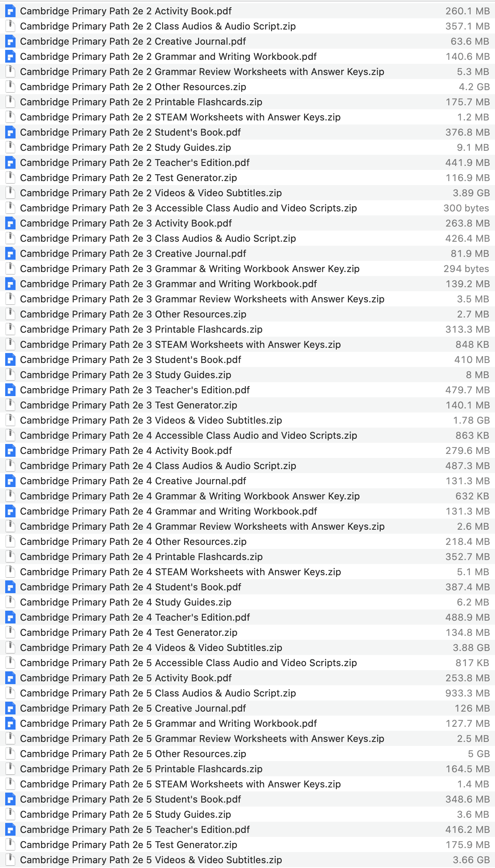
Task: Click PDF icon of 4 Student's Book.pdf
Action: point(10,587)
